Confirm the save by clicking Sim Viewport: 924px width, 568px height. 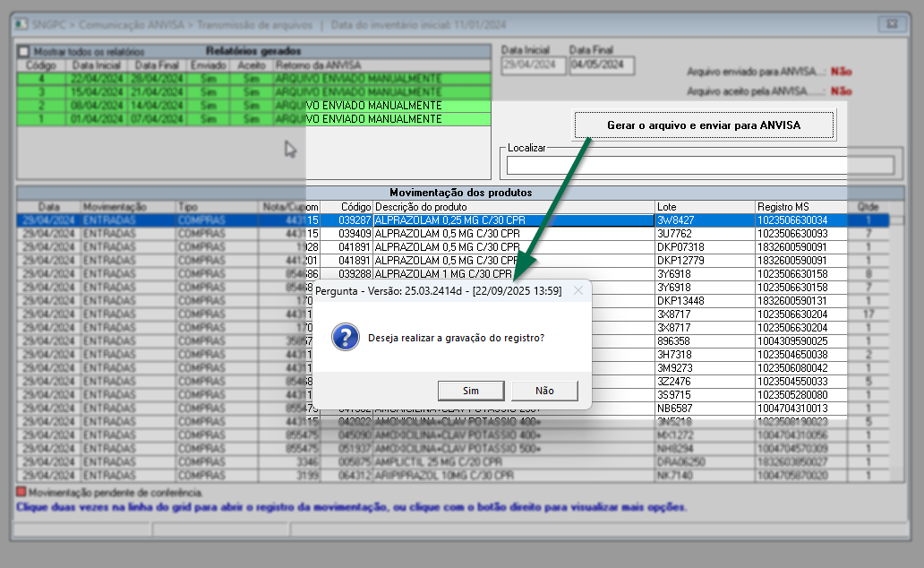coord(471,391)
